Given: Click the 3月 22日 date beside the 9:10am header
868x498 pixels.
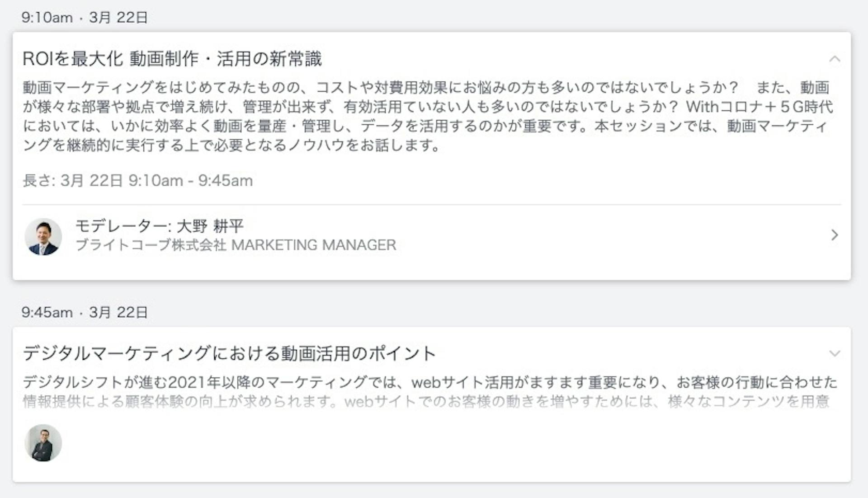Looking at the screenshot, I should pos(118,18).
